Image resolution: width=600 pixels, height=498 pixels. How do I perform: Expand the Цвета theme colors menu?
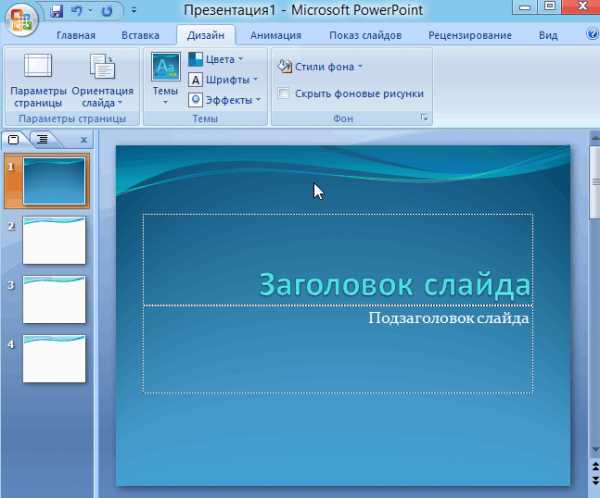point(216,59)
